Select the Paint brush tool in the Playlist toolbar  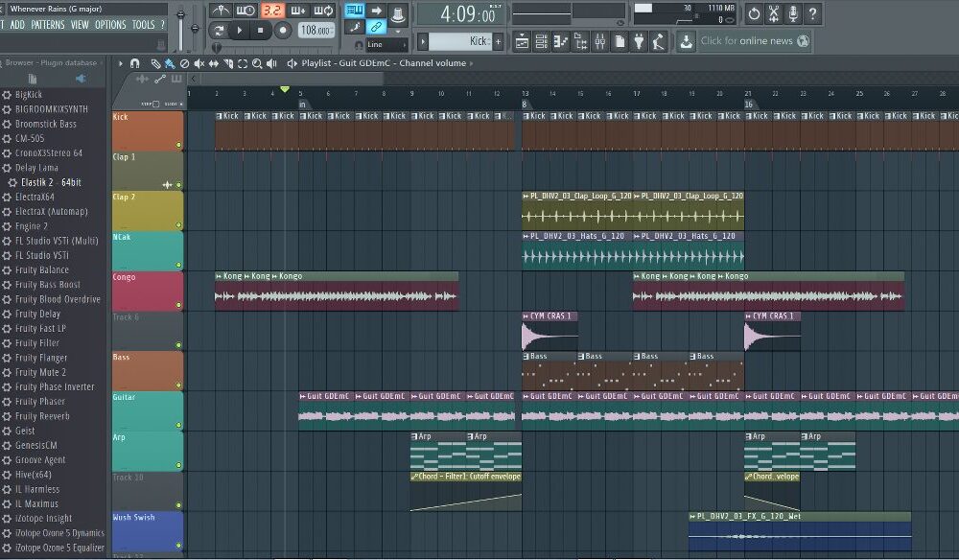coord(170,62)
